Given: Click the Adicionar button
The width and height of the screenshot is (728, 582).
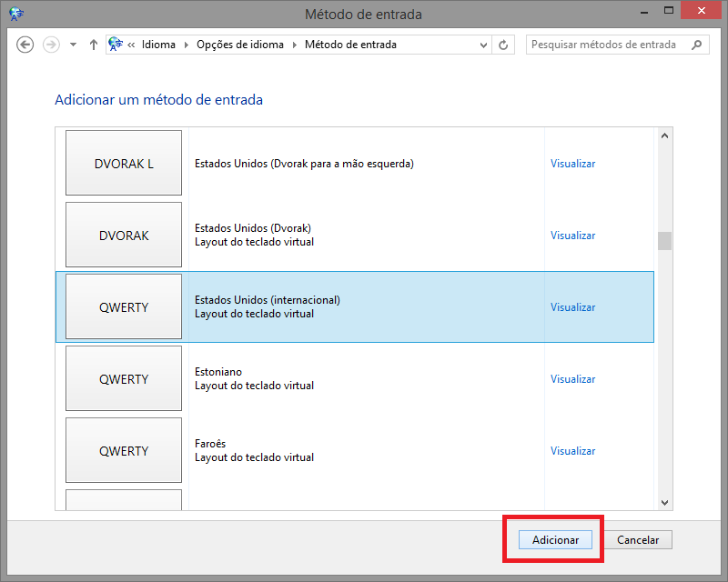Looking at the screenshot, I should (x=554, y=539).
